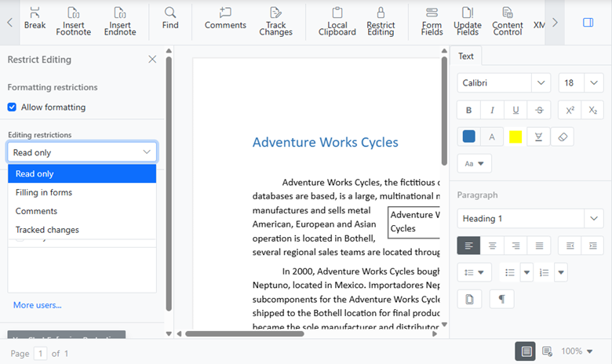
Task: Click the font color A button
Action: point(492,137)
